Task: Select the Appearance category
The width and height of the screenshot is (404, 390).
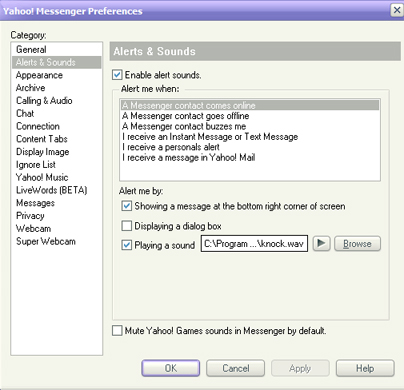Action: [x=39, y=75]
